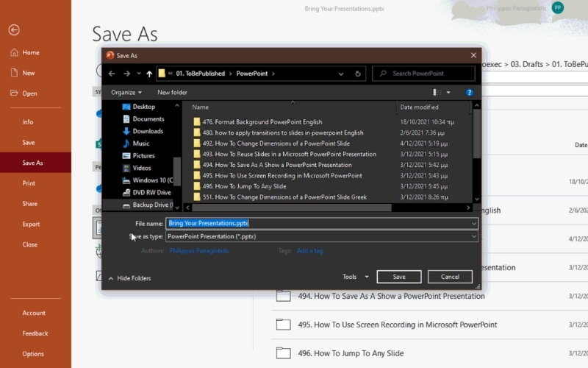Click Add a tag
This screenshot has height=368, width=588.
309,251
